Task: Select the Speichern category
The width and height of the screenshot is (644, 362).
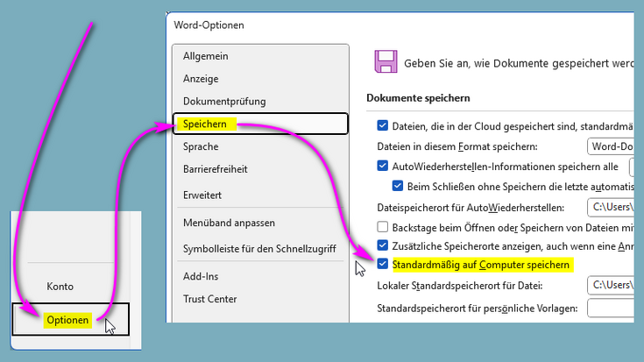Action: point(260,124)
